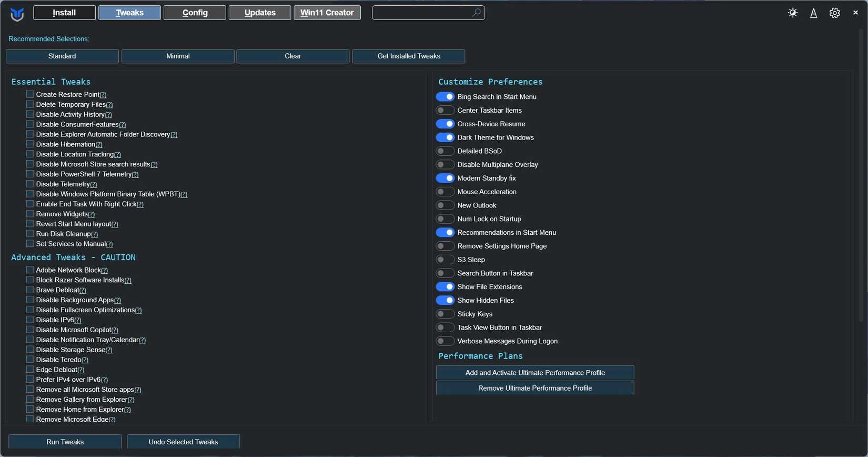Enable the Center Taskbar Items toggle
This screenshot has height=457, width=868.
click(445, 111)
